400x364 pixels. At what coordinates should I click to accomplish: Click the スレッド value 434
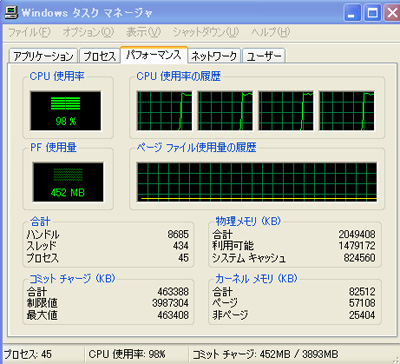(x=181, y=246)
